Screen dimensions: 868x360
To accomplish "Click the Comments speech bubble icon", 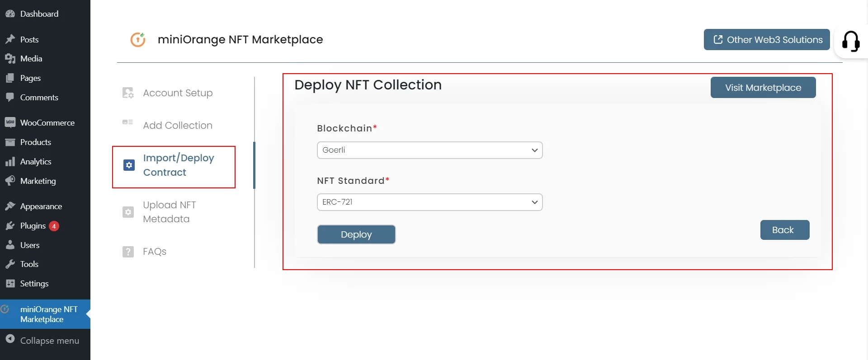I will coord(10,98).
